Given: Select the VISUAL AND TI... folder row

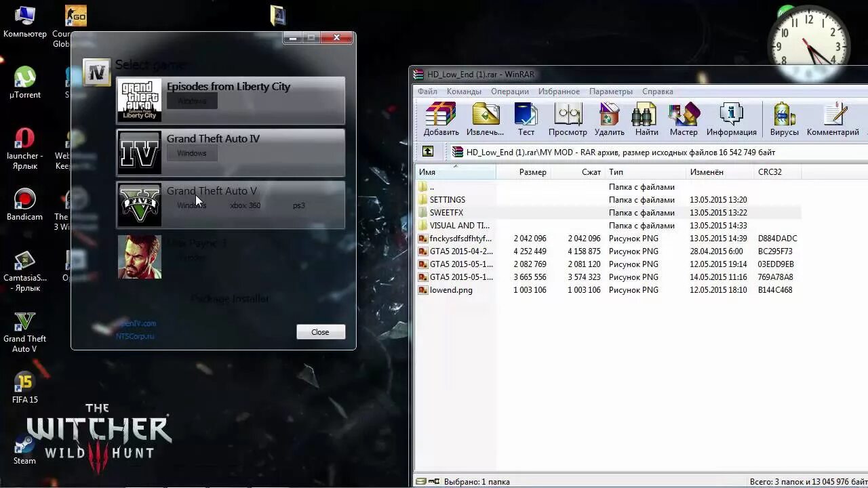Looking at the screenshot, I should click(x=608, y=226).
